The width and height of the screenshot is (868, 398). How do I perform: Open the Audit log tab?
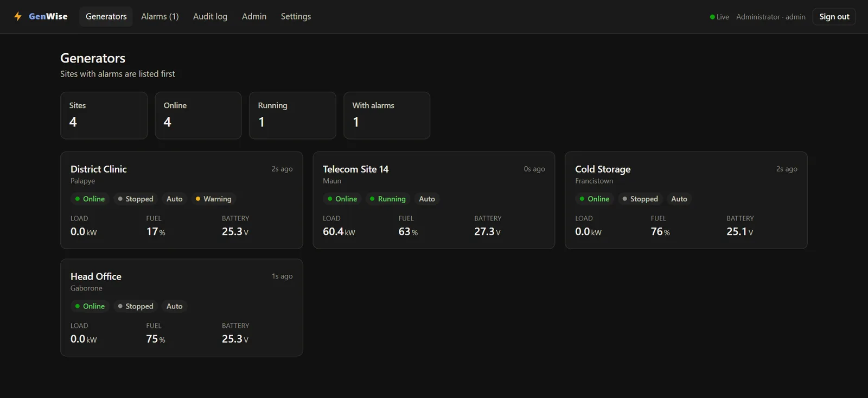click(210, 16)
